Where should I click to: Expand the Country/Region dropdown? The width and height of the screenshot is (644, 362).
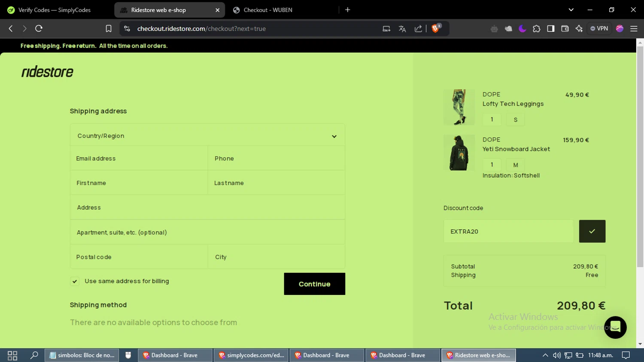tap(207, 136)
